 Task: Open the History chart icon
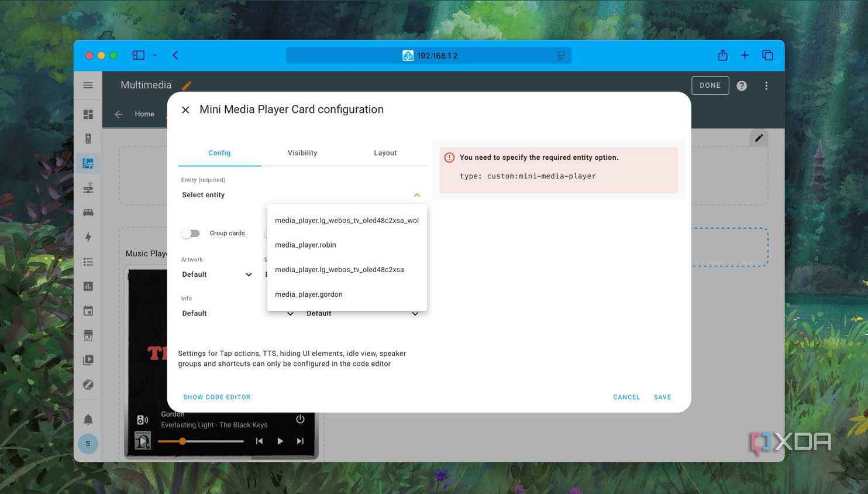coord(88,286)
